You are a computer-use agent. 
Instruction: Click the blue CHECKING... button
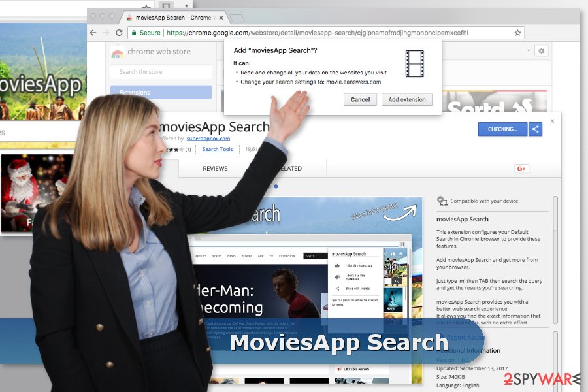(x=502, y=129)
